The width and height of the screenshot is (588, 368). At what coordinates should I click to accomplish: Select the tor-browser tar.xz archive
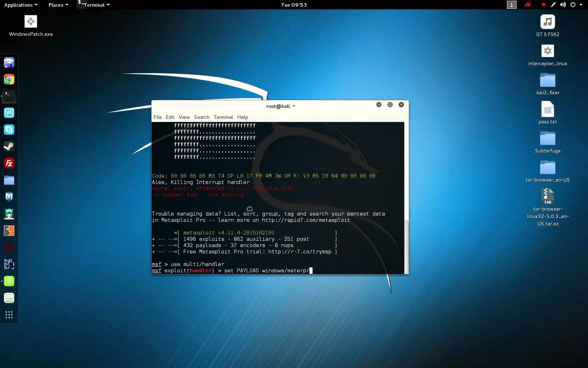click(x=548, y=207)
